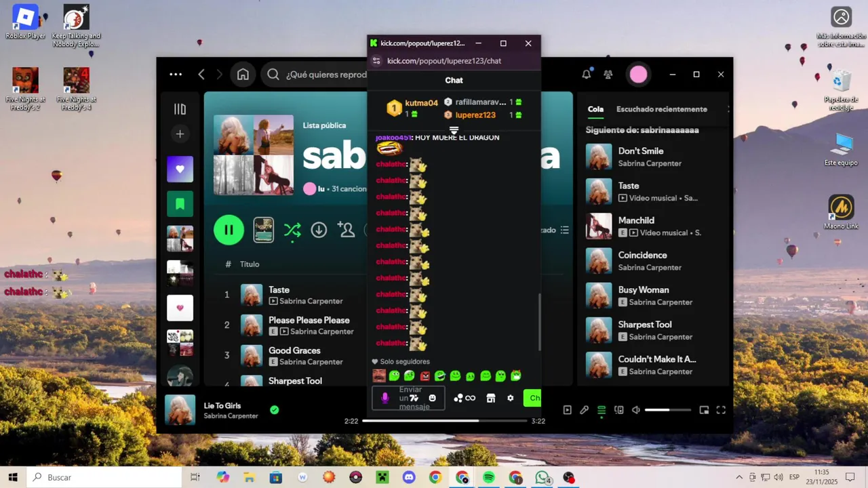868x488 pixels.
Task: Open site info icon in Kick address bar
Action: 377,61
